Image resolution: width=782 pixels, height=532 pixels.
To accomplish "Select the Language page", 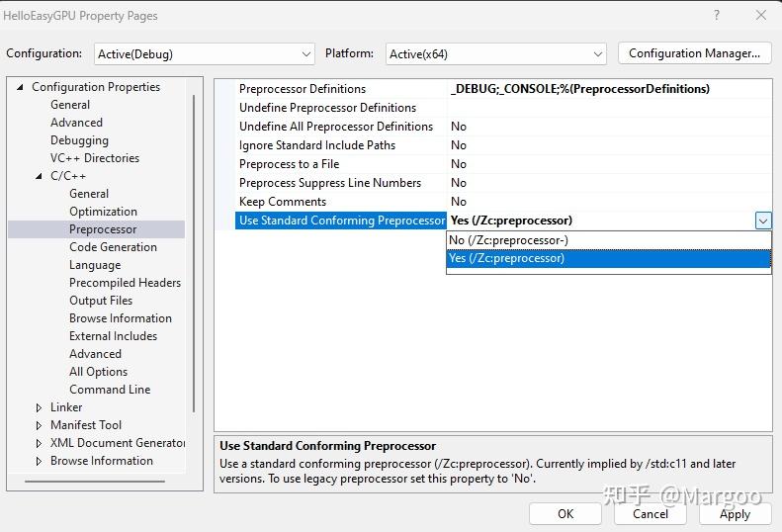I will click(x=95, y=265).
